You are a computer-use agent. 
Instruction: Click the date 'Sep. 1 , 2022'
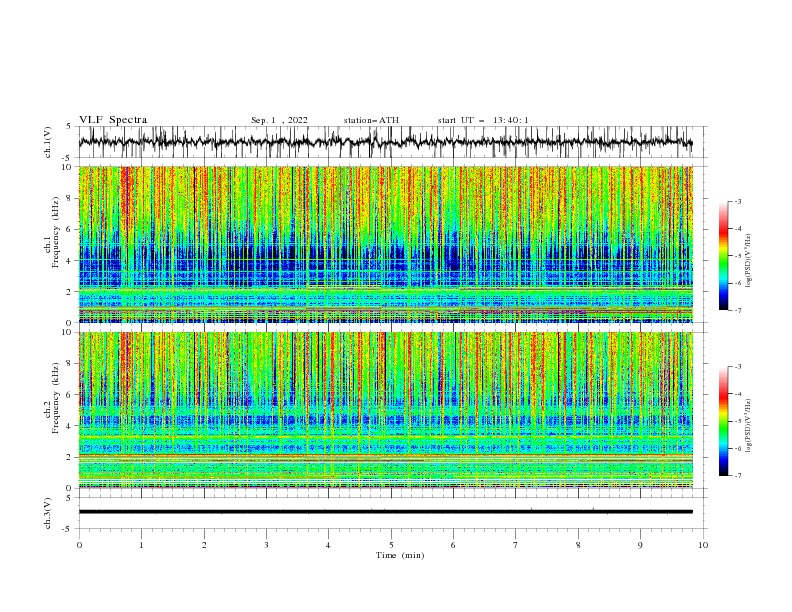point(279,120)
